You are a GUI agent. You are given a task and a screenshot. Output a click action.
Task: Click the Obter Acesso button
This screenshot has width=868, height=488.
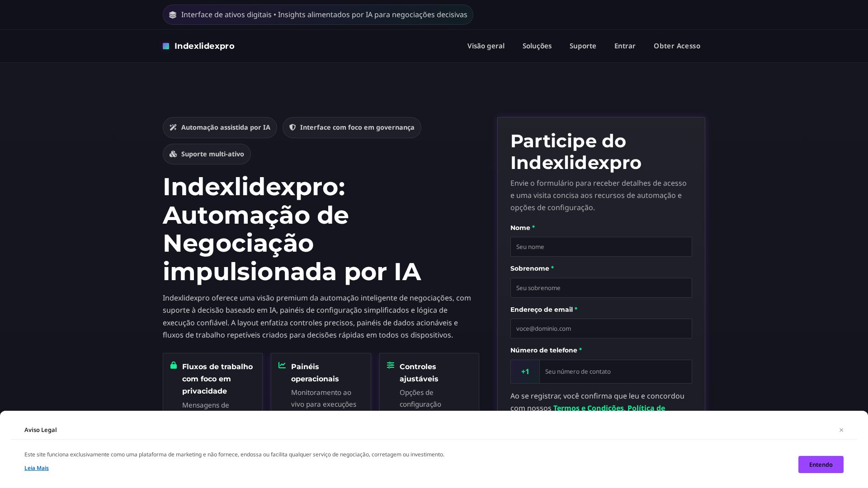click(677, 46)
